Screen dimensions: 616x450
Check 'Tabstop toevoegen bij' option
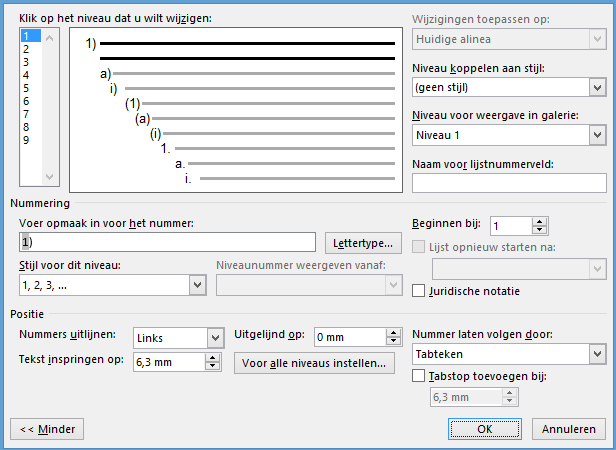421,376
